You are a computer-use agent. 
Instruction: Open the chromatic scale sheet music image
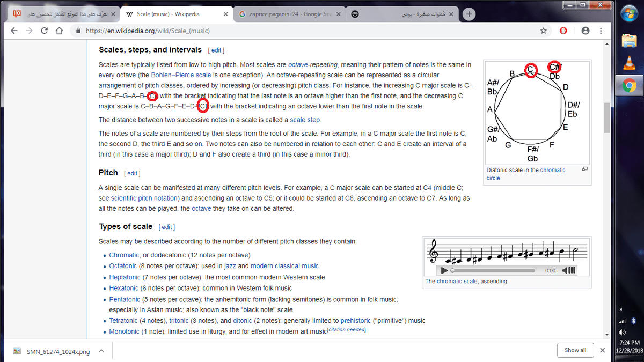[x=507, y=251]
